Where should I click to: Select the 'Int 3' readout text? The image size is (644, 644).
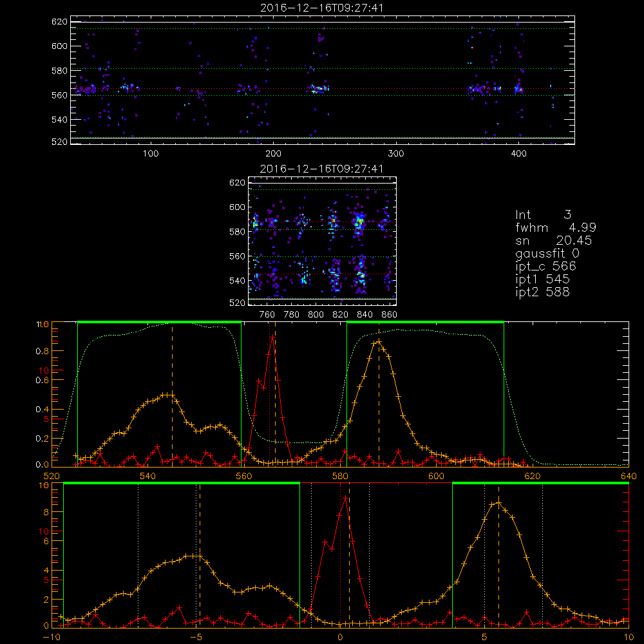coord(543,215)
